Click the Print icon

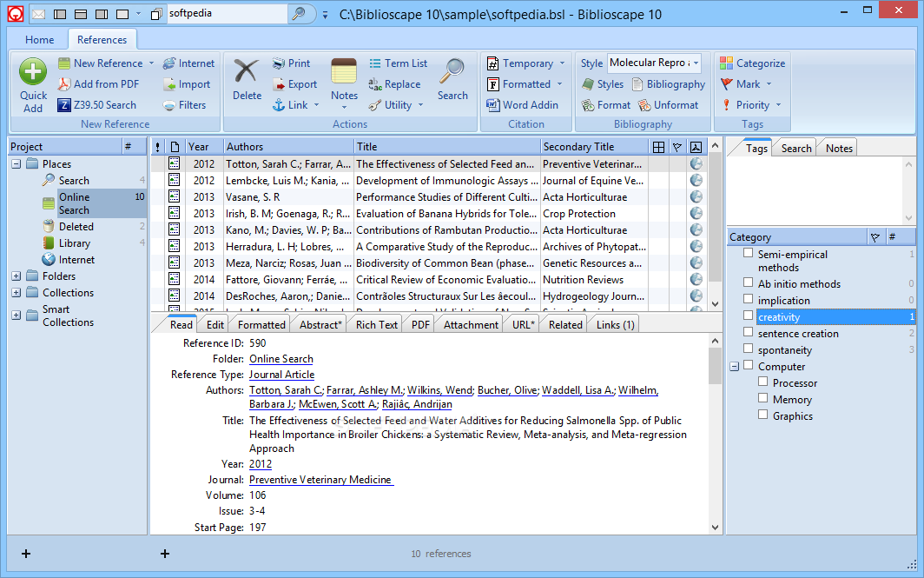coord(278,63)
